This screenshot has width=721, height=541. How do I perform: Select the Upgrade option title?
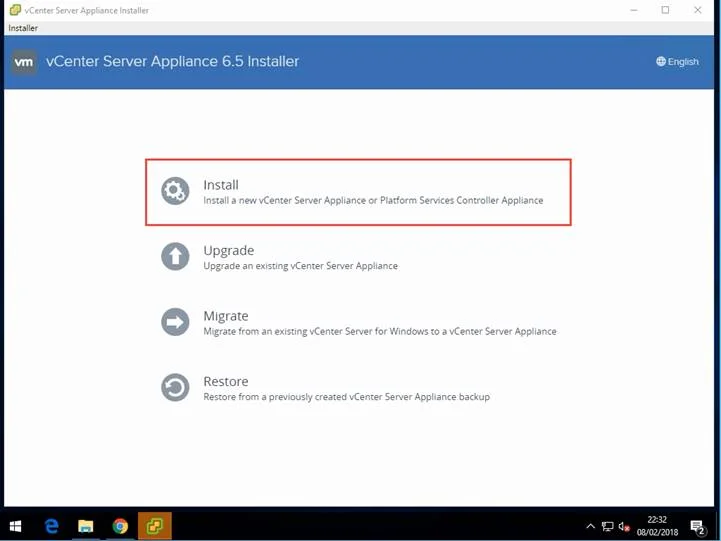click(x=229, y=251)
